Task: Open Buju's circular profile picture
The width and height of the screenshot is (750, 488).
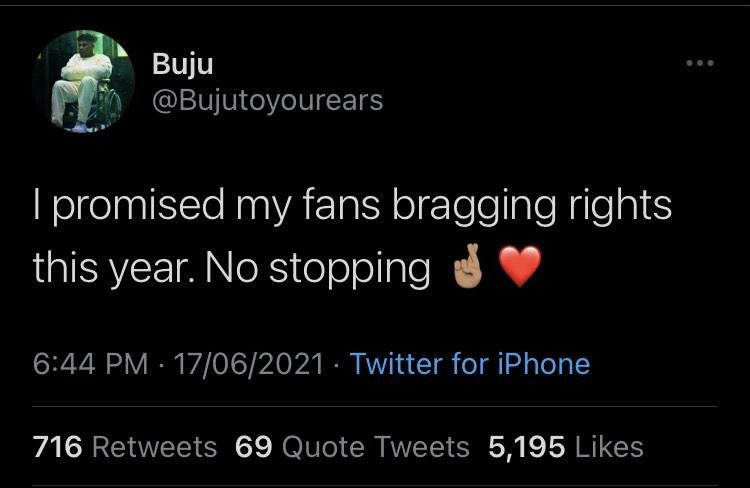Action: (84, 81)
